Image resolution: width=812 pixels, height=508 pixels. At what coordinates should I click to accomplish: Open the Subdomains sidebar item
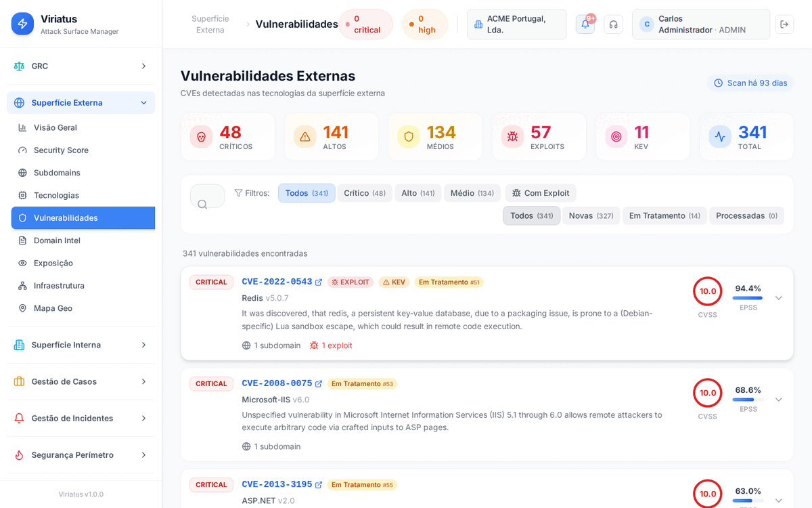(57, 173)
